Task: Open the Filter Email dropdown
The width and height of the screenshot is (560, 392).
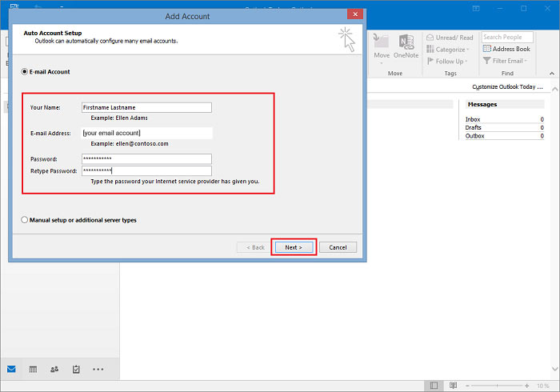Action: (506, 61)
